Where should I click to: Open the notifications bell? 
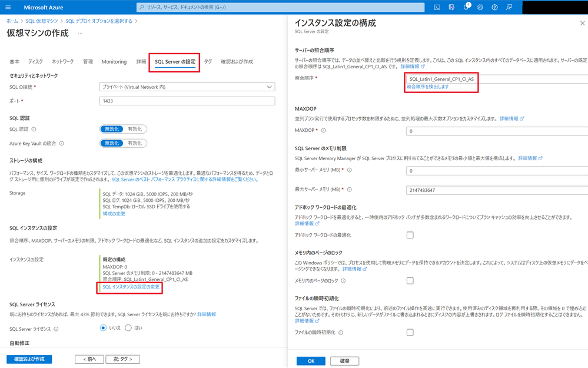[x=466, y=7]
